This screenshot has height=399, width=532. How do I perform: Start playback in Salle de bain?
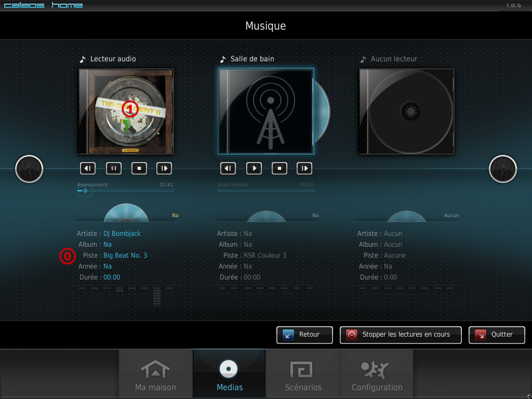coord(254,168)
